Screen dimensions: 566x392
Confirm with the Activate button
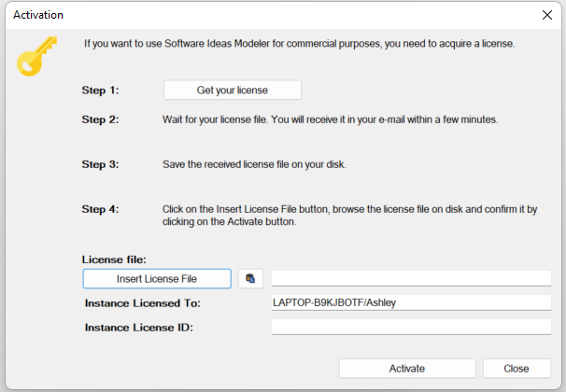(407, 368)
